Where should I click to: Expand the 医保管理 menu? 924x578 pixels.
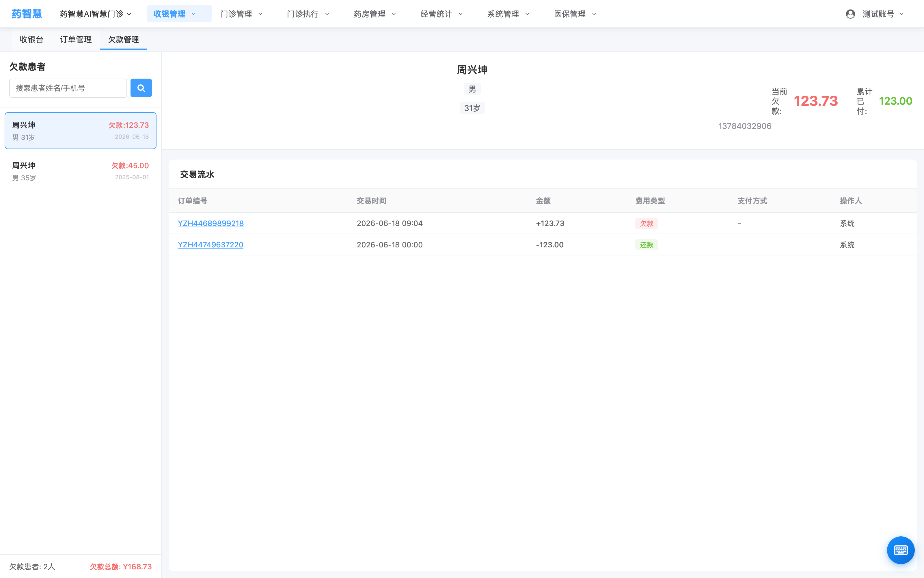coord(575,14)
